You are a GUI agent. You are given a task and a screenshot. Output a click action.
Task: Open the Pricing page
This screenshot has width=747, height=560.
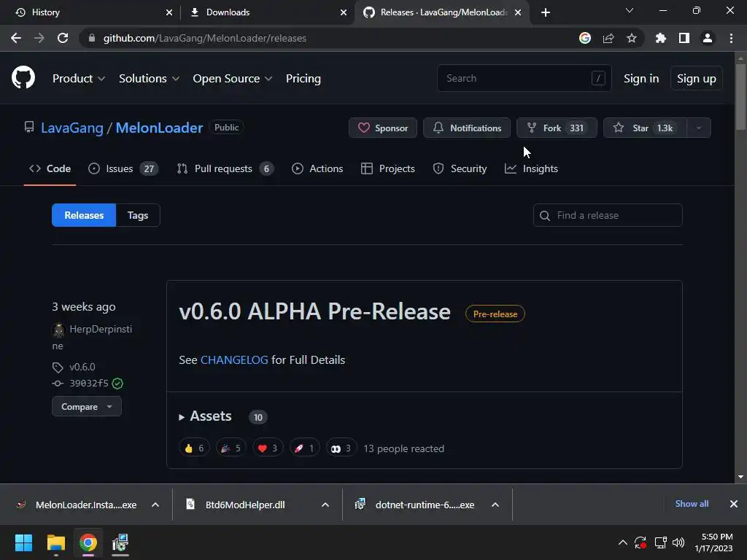tap(303, 79)
